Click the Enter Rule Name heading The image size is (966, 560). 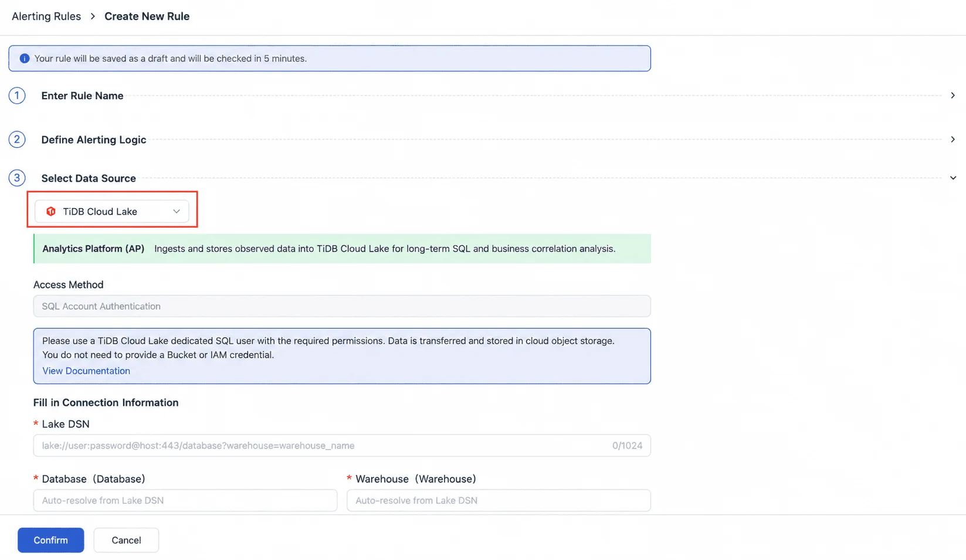pyautogui.click(x=82, y=96)
